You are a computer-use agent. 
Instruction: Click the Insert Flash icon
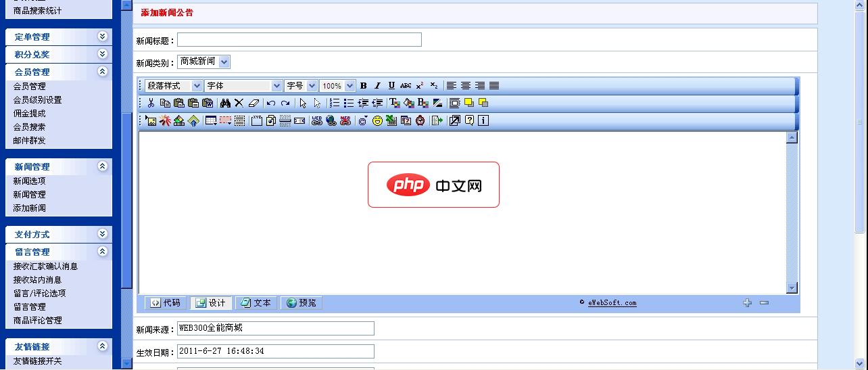click(165, 121)
